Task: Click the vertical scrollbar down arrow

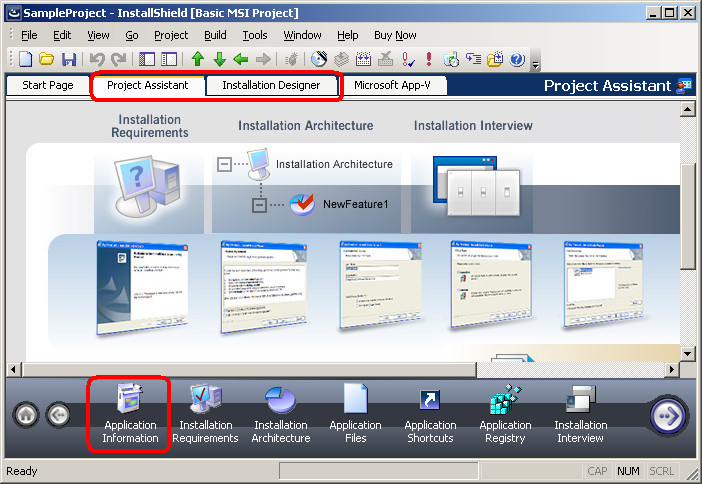Action: click(x=687, y=354)
